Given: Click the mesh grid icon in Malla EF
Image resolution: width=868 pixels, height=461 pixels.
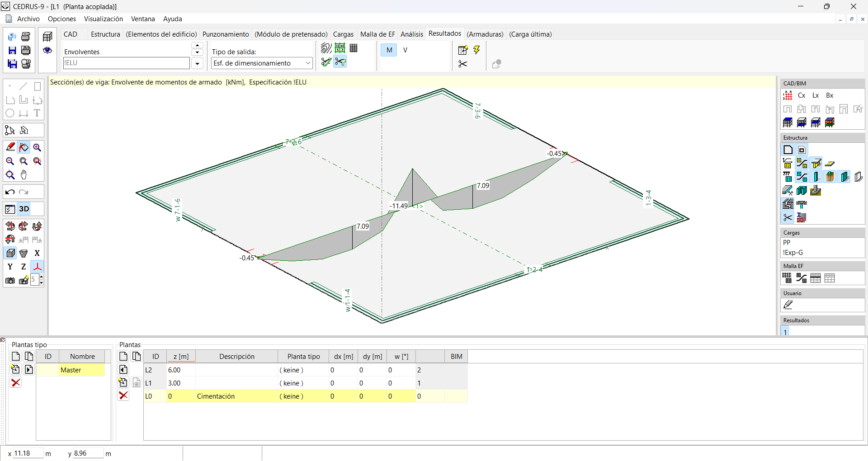Looking at the screenshot, I should click(x=787, y=278).
